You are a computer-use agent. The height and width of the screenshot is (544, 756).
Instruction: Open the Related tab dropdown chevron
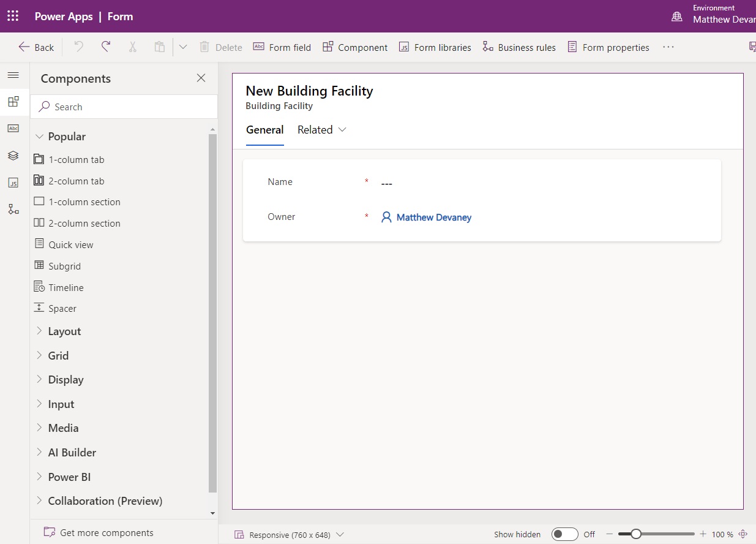click(x=342, y=129)
